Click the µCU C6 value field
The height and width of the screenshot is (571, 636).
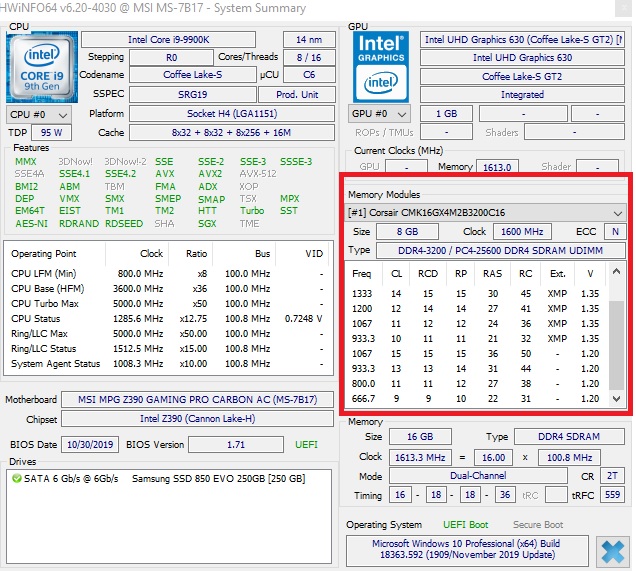309,75
